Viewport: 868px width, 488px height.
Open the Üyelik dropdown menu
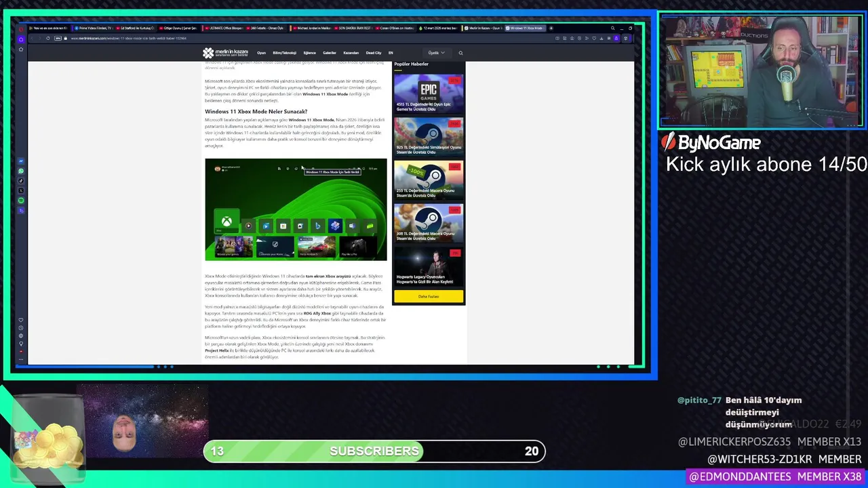437,53
